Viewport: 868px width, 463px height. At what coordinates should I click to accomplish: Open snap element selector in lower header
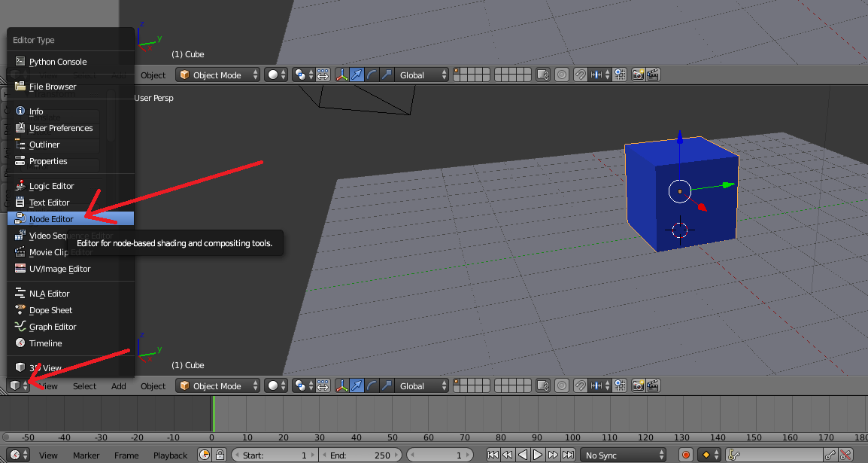tap(600, 385)
